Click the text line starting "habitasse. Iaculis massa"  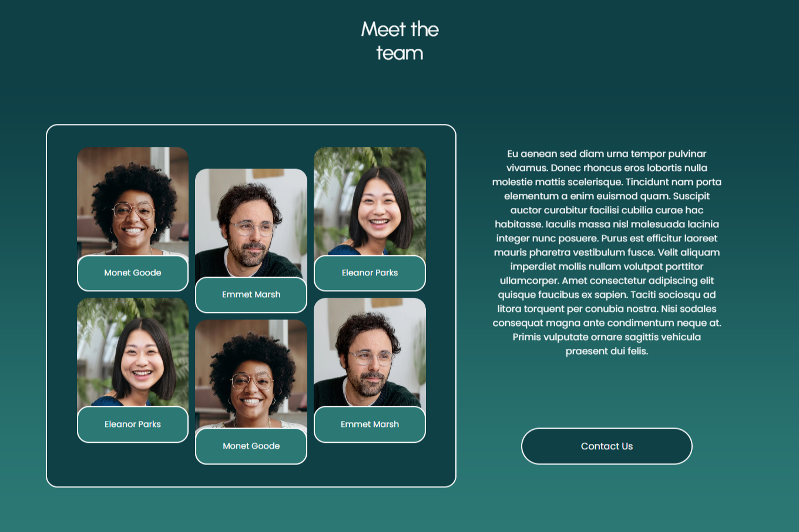606,224
